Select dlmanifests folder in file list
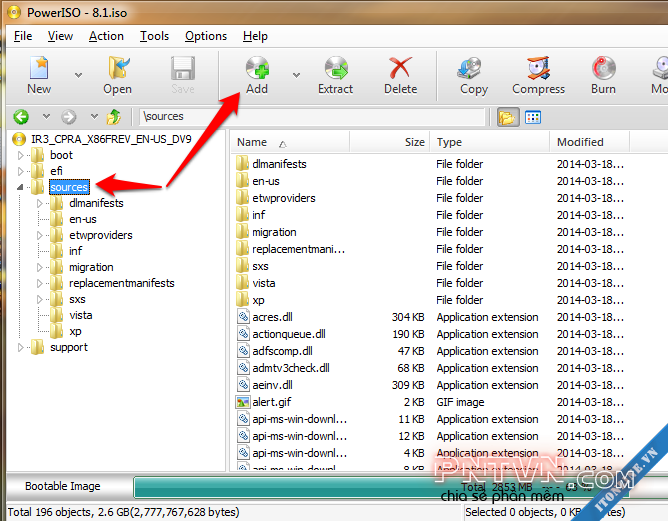 coord(279,164)
